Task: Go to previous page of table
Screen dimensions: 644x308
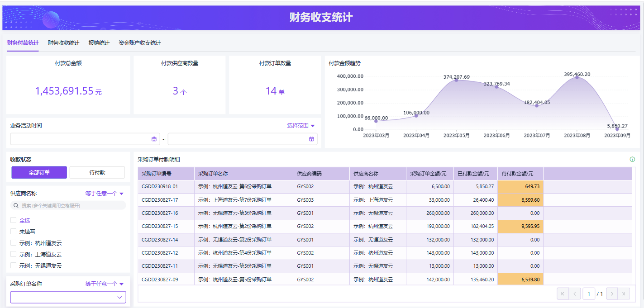Action: [x=574, y=294]
